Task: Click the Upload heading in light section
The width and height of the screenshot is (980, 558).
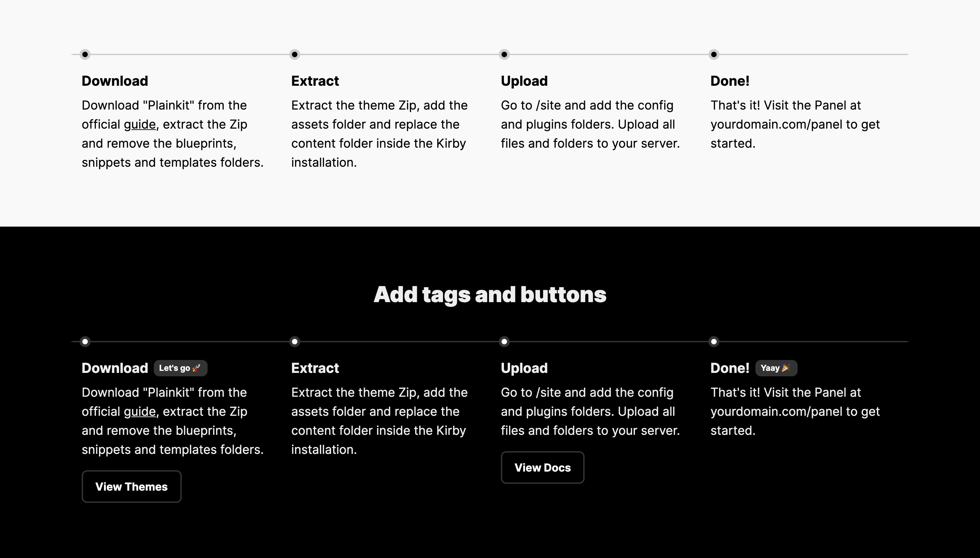Action: pyautogui.click(x=524, y=81)
